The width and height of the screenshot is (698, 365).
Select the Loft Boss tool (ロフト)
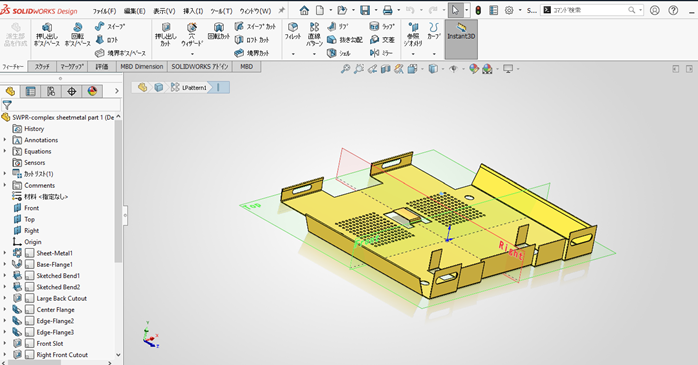coord(106,40)
